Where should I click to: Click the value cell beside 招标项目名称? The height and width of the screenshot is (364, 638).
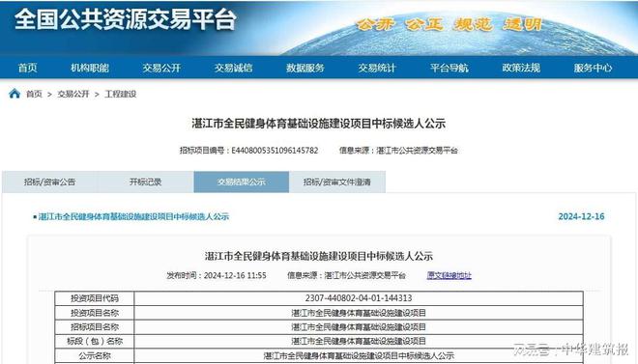[x=359, y=327]
